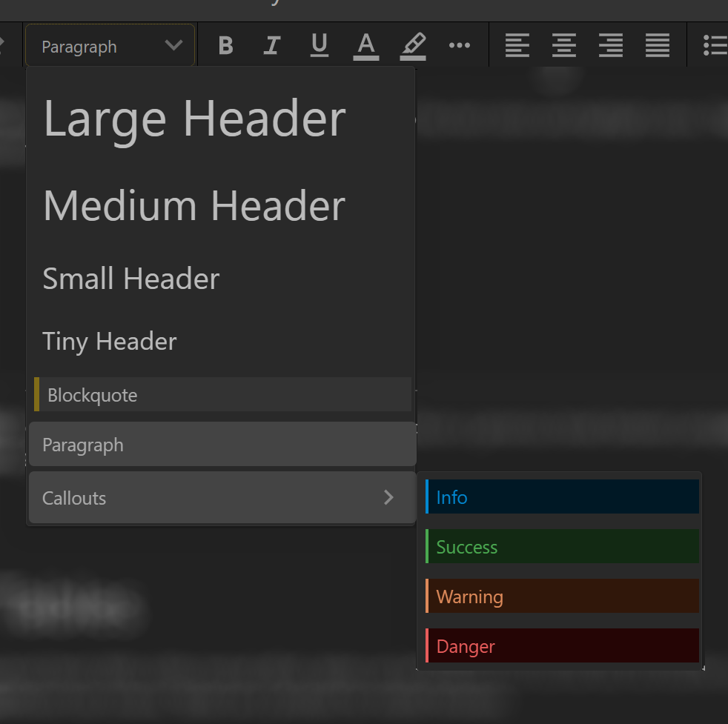Image resolution: width=728 pixels, height=724 pixels.
Task: Toggle bold formatting
Action: pos(225,45)
